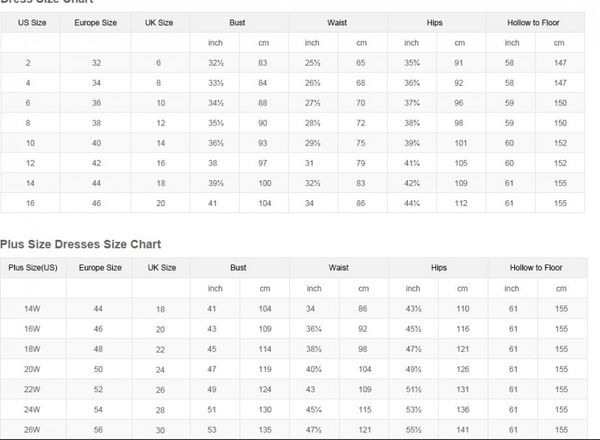Select "UK Size" header in upper dress chart
The image size is (600, 440).
click(159, 22)
